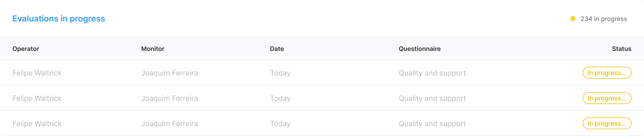Screen dimensions: 644x136
Task: Sort by the Status column header
Action: [x=622, y=49]
